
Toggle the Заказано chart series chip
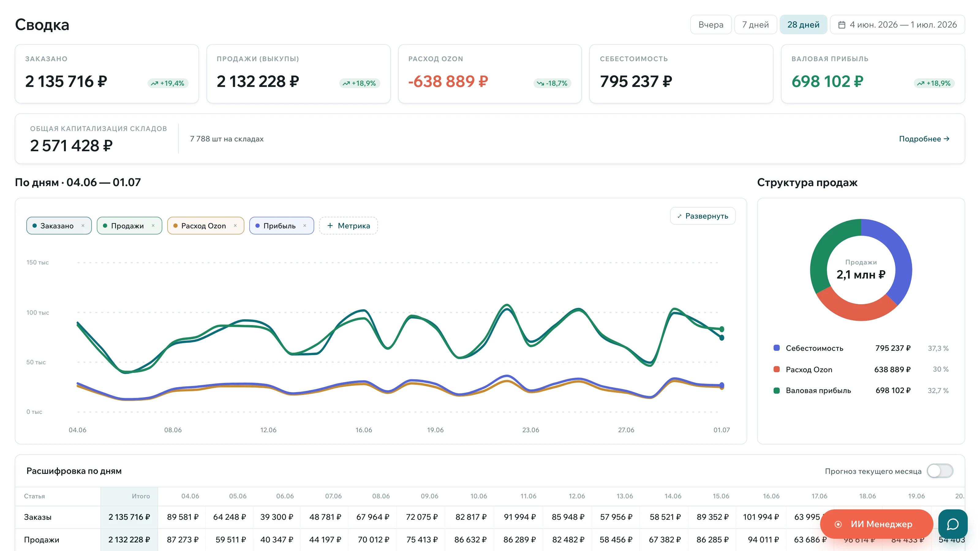pos(59,226)
